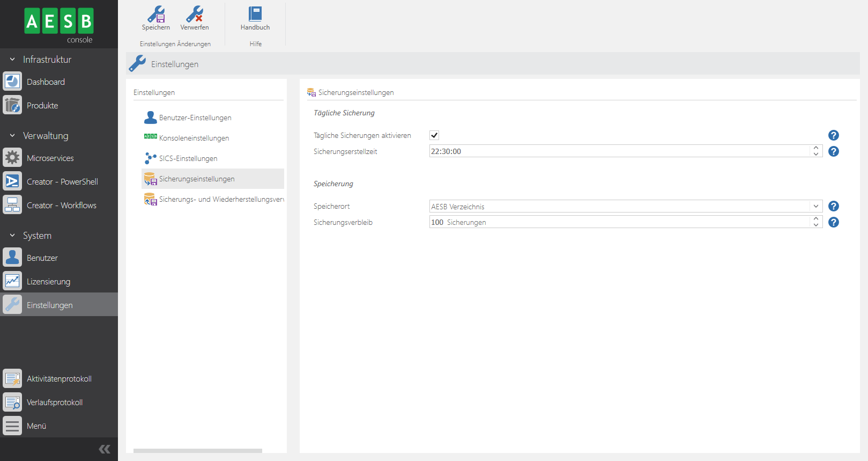Screen dimensions: 868x461
Task: Click the Sicherungsverbleib number field
Action: (x=619, y=222)
